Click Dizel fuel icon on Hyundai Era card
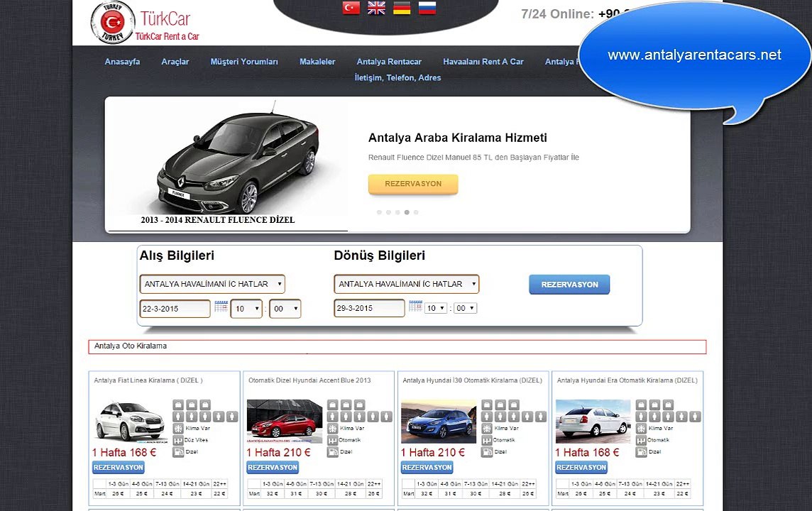Screen dimensions: 812x511 (641, 452)
